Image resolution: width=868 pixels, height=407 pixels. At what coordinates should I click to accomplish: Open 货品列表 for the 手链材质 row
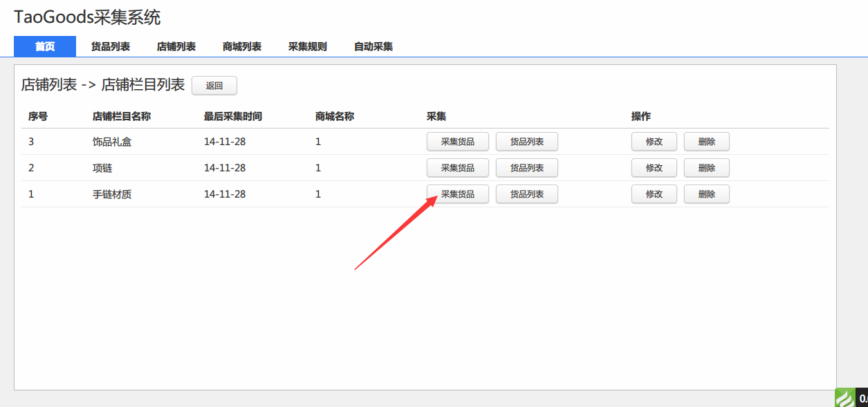[x=527, y=194]
